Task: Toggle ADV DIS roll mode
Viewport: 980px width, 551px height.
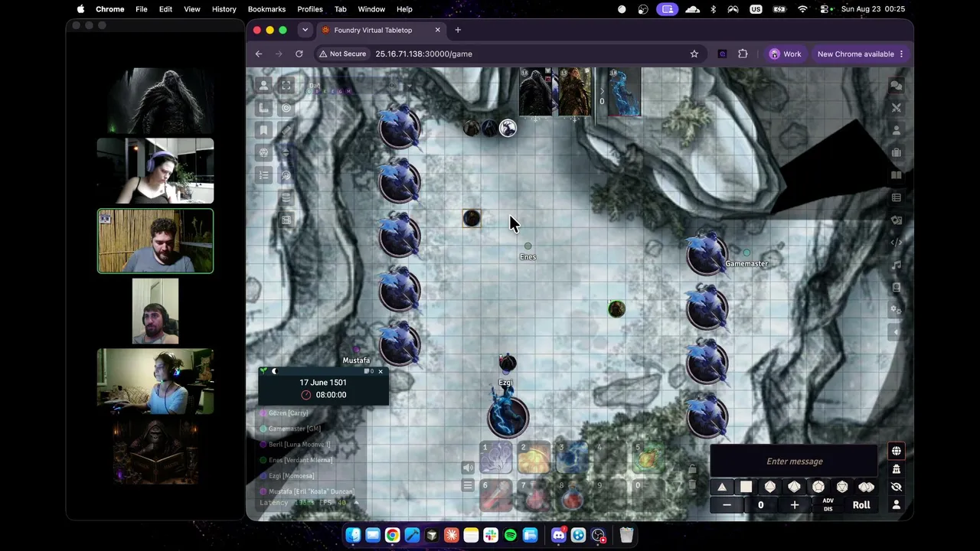Action: [x=828, y=505]
